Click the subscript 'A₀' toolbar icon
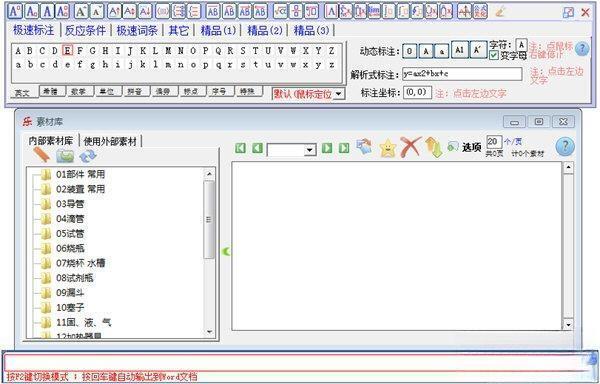 click(x=31, y=11)
